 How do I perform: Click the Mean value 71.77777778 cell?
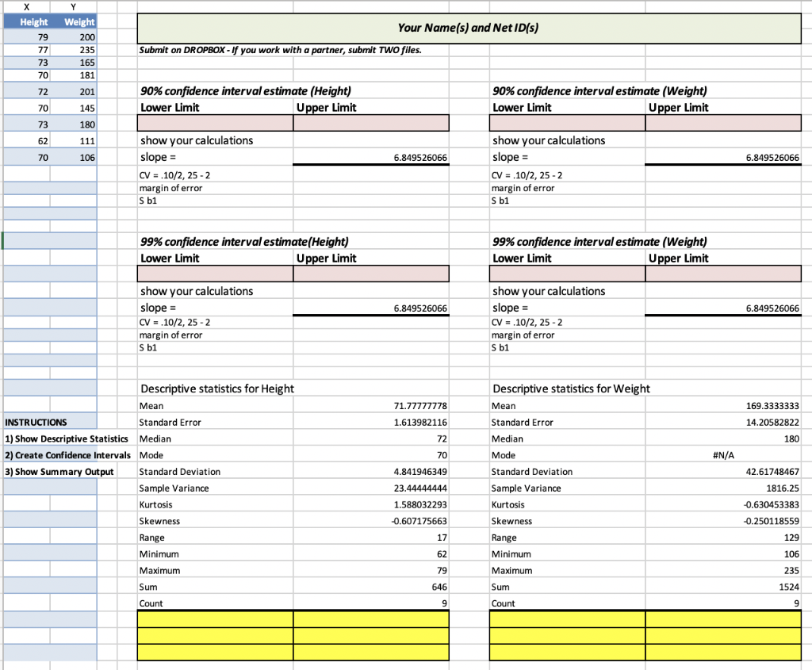pos(371,405)
